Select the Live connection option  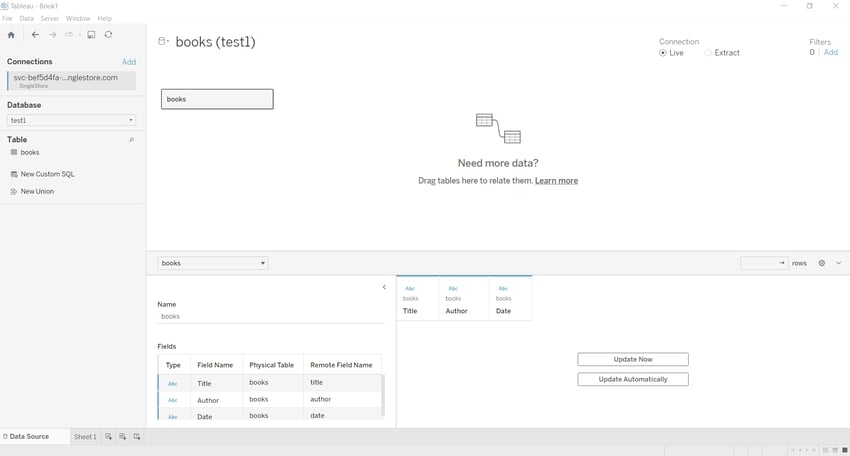click(x=671, y=53)
